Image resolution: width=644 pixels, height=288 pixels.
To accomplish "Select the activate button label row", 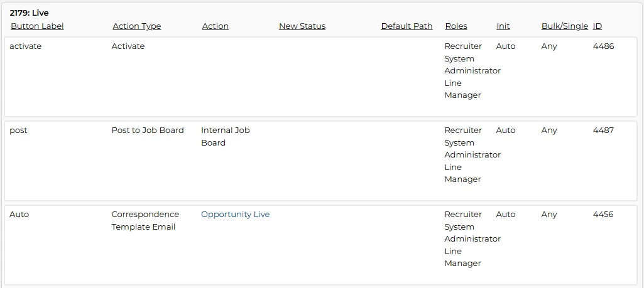I will [x=25, y=46].
